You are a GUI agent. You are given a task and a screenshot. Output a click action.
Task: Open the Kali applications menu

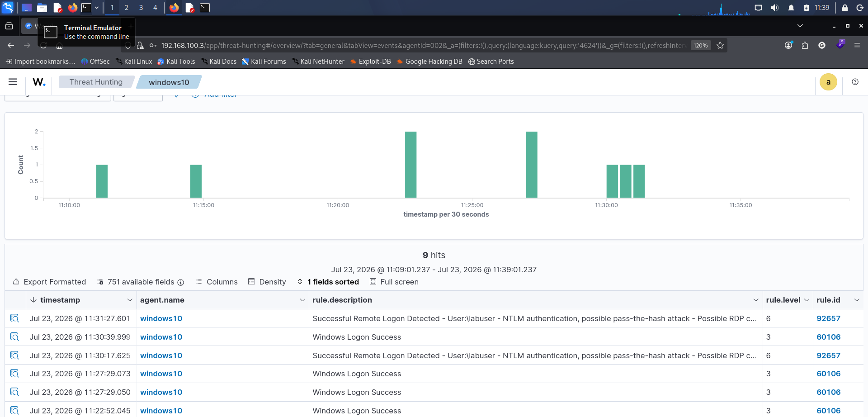[x=8, y=8]
